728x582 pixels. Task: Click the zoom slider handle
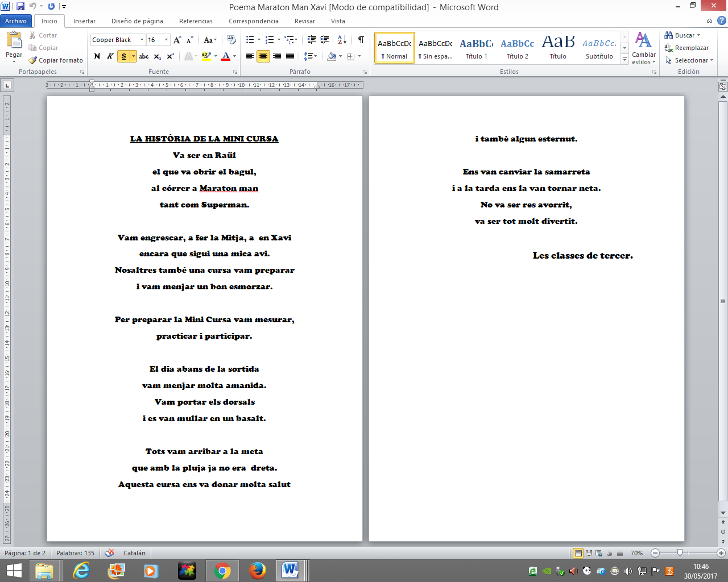point(680,553)
